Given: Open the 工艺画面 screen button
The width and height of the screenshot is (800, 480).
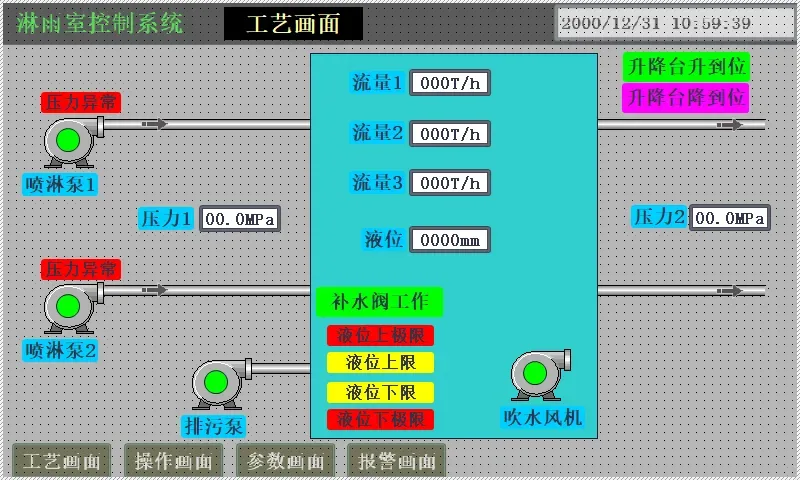Looking at the screenshot, I should (x=61, y=461).
